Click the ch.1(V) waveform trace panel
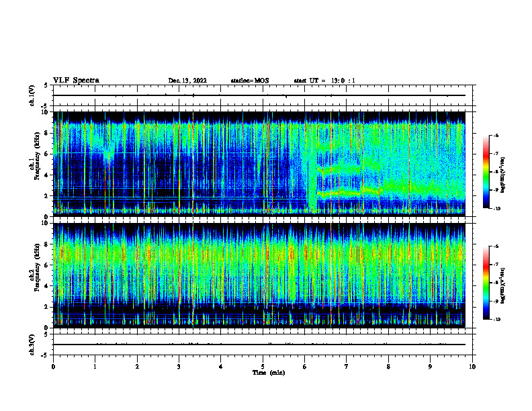The image size is (532, 411). pyautogui.click(x=263, y=95)
